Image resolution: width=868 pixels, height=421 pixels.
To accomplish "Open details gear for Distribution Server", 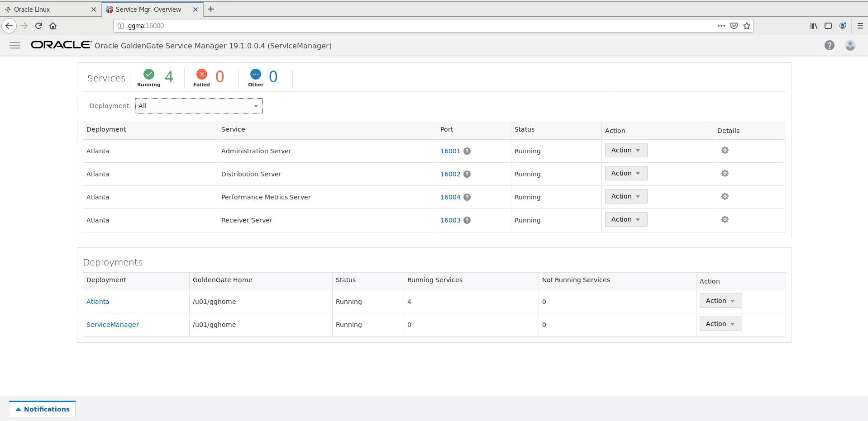I will point(725,173).
